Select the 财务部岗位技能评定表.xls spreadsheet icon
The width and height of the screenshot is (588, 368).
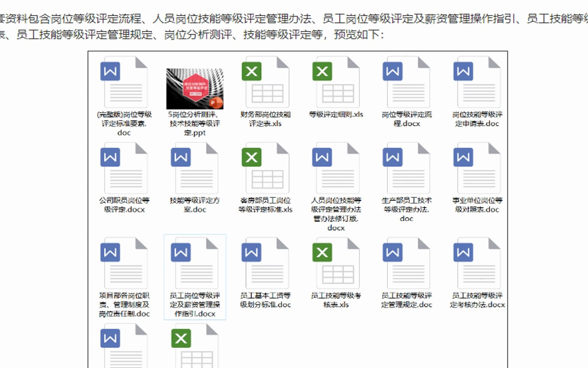tap(265, 82)
